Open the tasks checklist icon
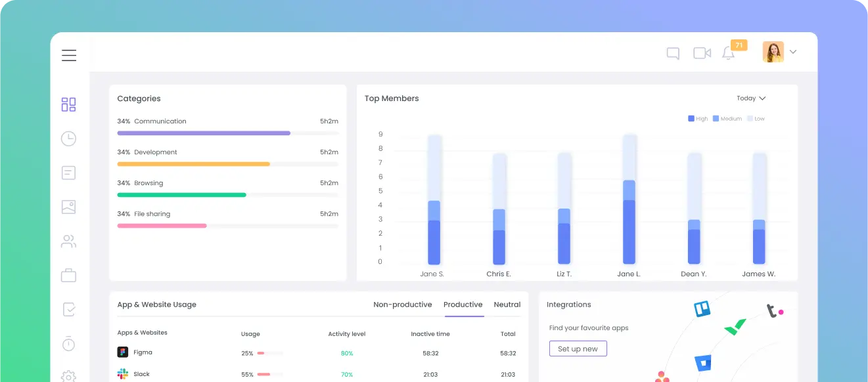Image resolution: width=868 pixels, height=382 pixels. click(x=68, y=309)
